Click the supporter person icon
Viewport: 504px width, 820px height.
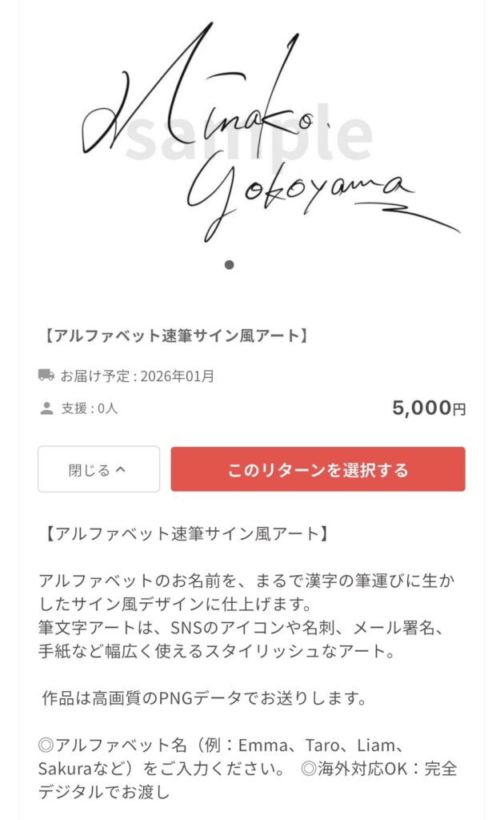click(x=46, y=408)
